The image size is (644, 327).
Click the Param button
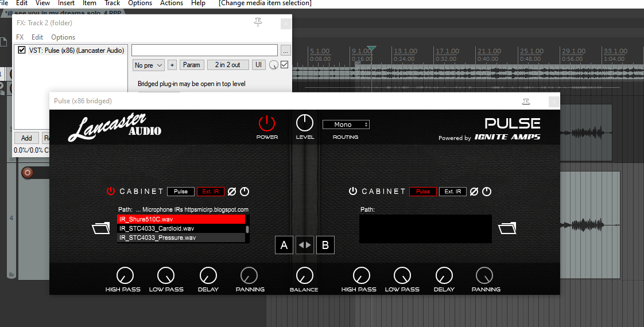[x=192, y=65]
